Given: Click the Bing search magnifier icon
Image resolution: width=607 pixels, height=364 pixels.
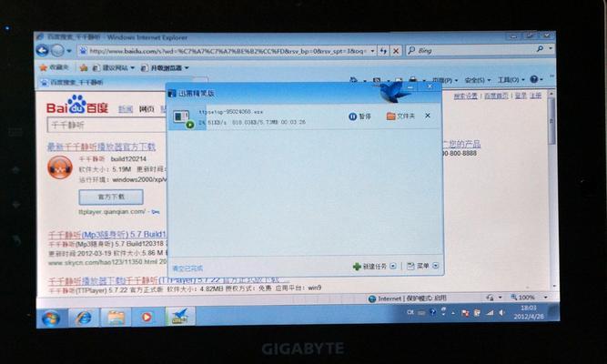Looking at the screenshot, I should pyautogui.click(x=540, y=49).
